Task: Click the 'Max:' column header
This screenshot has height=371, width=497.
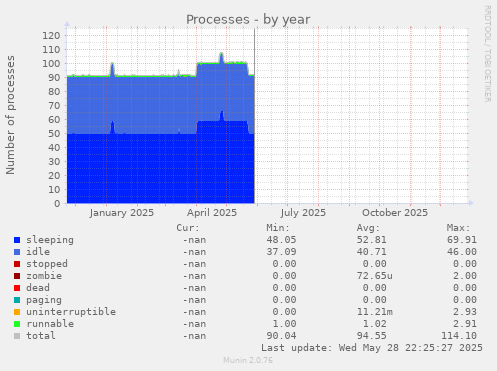Action: pos(458,228)
